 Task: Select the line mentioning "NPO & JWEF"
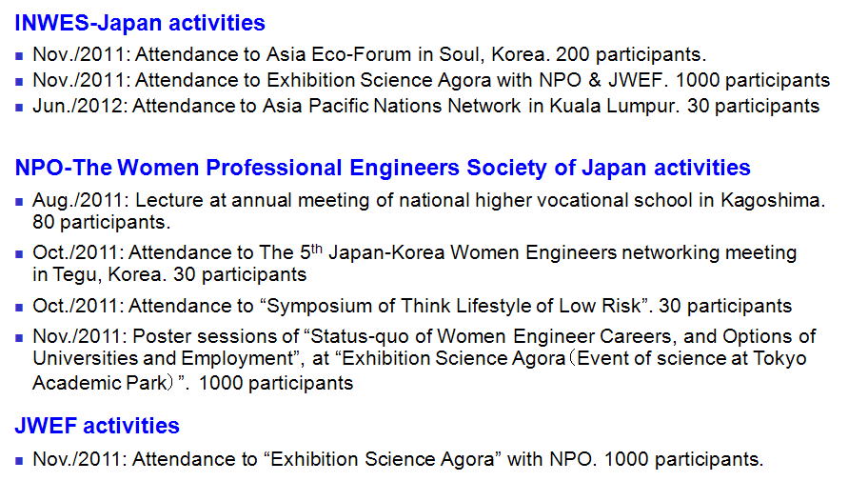click(x=430, y=81)
